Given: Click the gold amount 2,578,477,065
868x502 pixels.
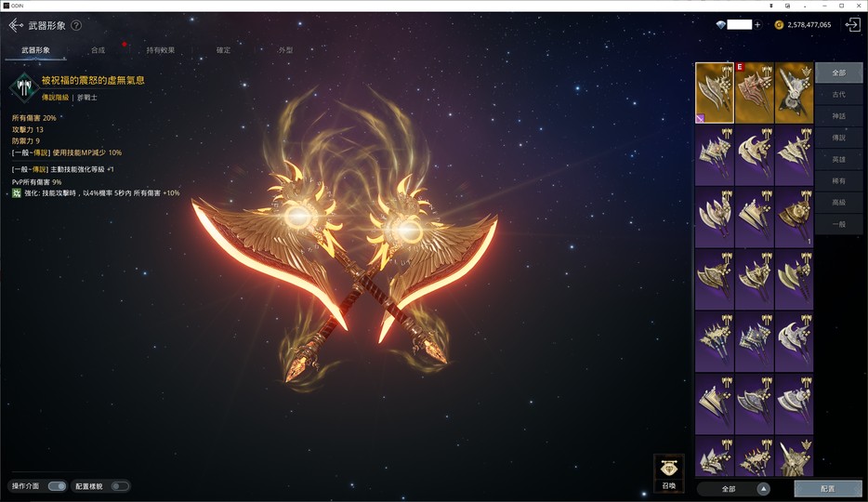Looking at the screenshot, I should tap(809, 25).
